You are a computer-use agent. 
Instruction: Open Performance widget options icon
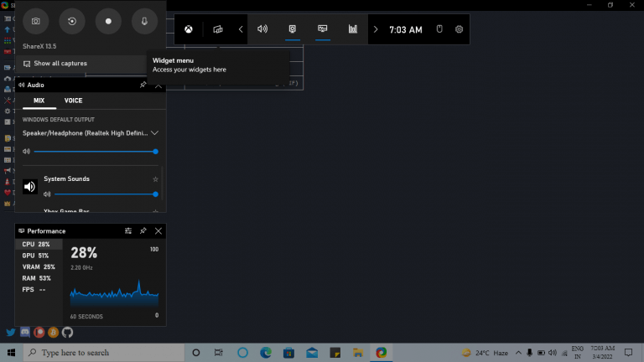[x=128, y=231]
